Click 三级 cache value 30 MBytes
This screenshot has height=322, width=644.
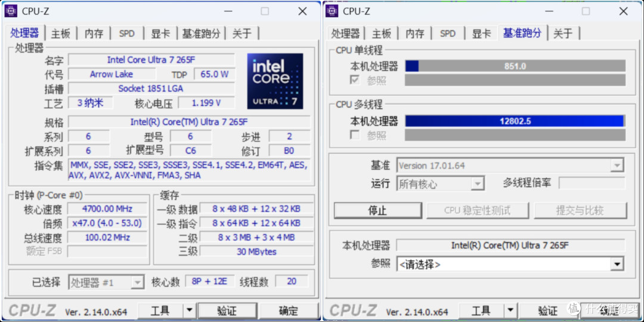pos(256,252)
